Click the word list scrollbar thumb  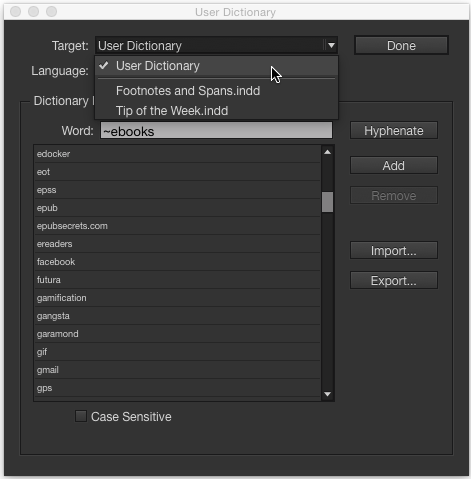pos(327,202)
